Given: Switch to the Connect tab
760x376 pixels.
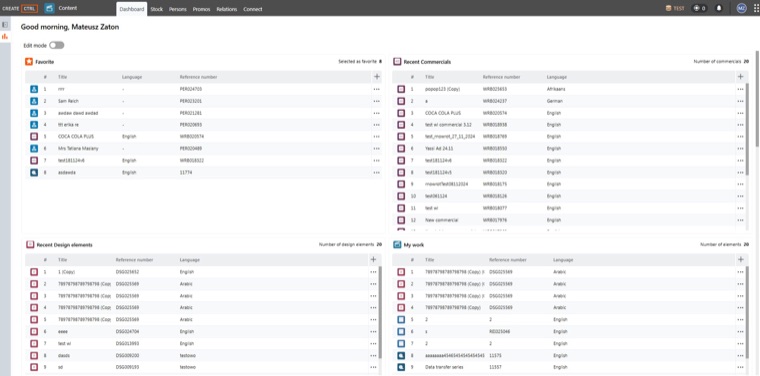Looking at the screenshot, I should point(253,9).
